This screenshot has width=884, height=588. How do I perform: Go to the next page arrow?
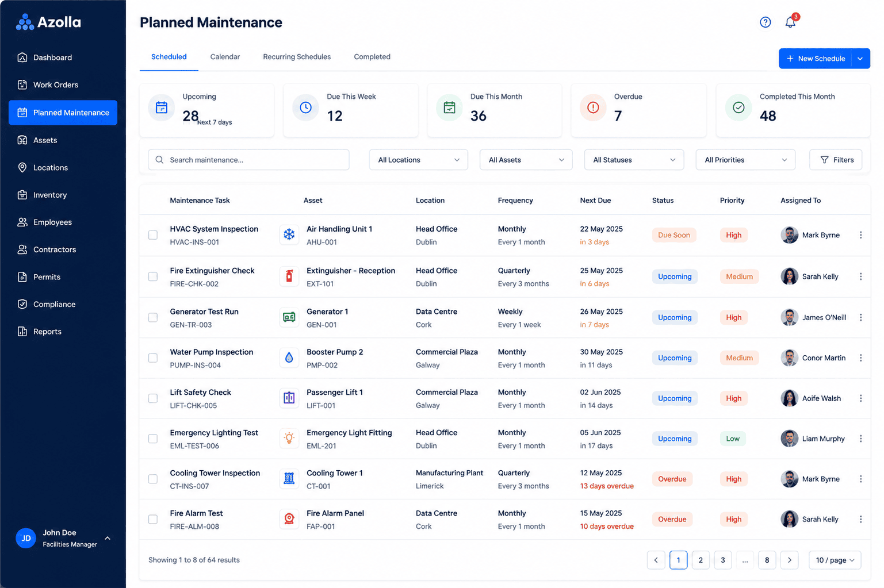789,560
